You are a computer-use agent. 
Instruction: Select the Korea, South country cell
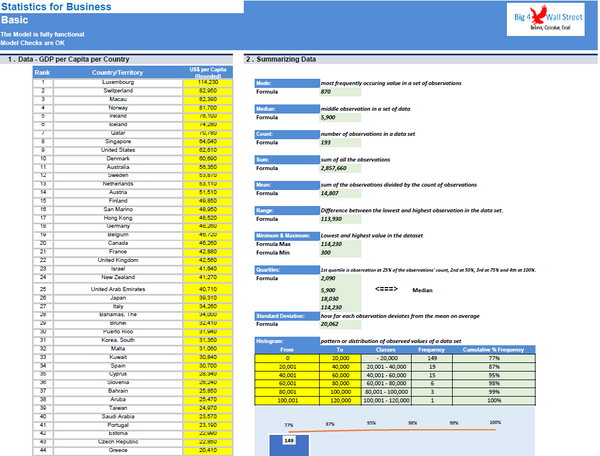point(118,340)
